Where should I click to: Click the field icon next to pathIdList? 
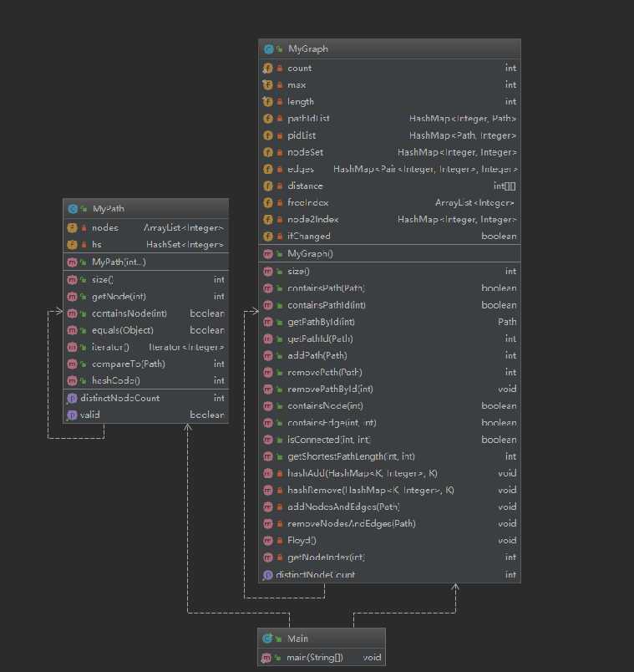[x=268, y=119]
